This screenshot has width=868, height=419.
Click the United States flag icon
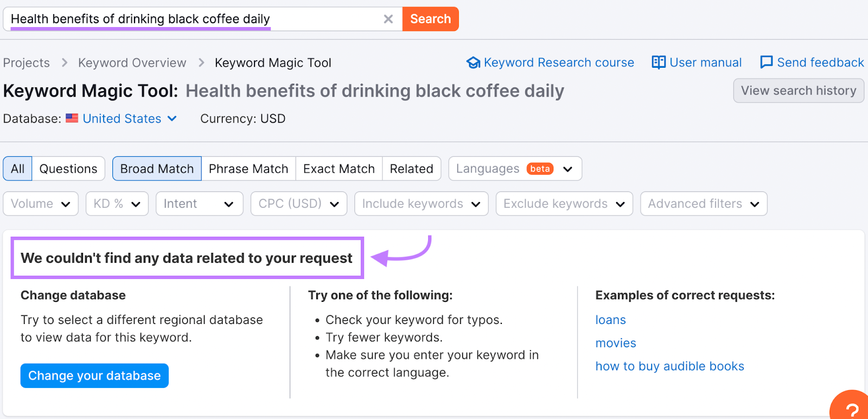(x=72, y=118)
